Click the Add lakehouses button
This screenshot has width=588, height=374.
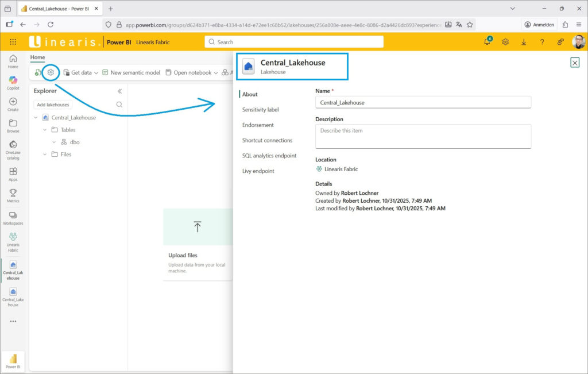click(53, 105)
